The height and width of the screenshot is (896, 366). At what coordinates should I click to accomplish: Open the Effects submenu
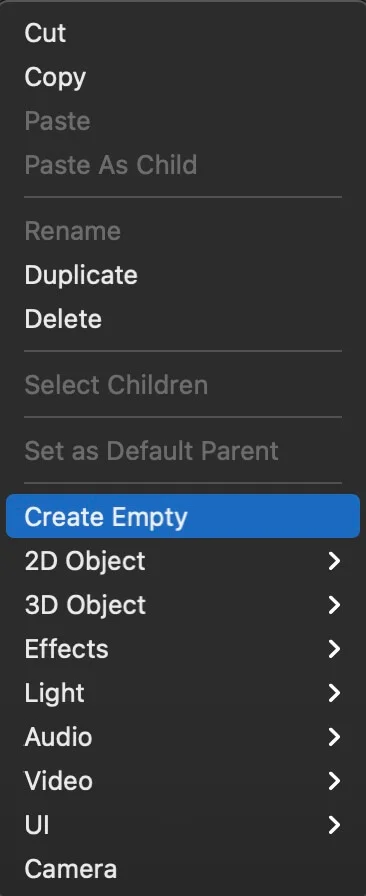pyautogui.click(x=183, y=649)
